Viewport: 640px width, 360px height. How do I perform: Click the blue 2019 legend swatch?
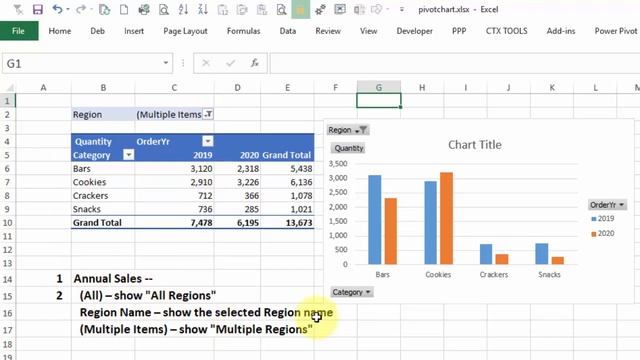point(594,219)
